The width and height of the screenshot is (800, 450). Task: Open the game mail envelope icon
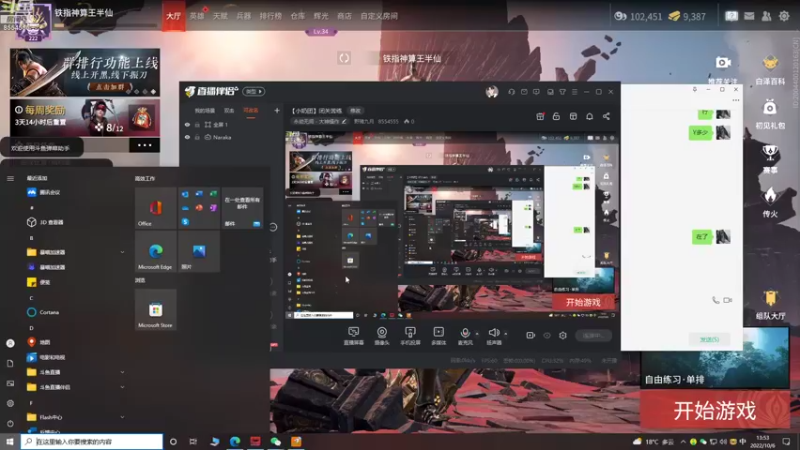point(749,16)
